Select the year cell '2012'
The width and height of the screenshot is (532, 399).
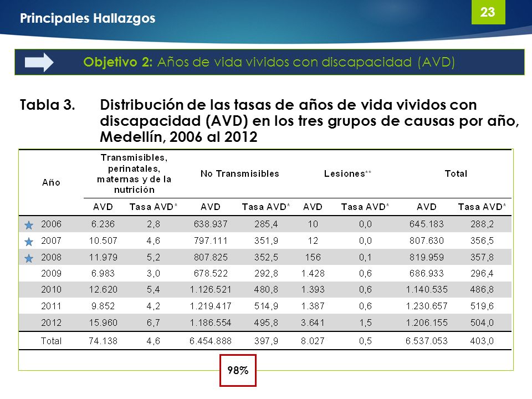pyautogui.click(x=51, y=323)
